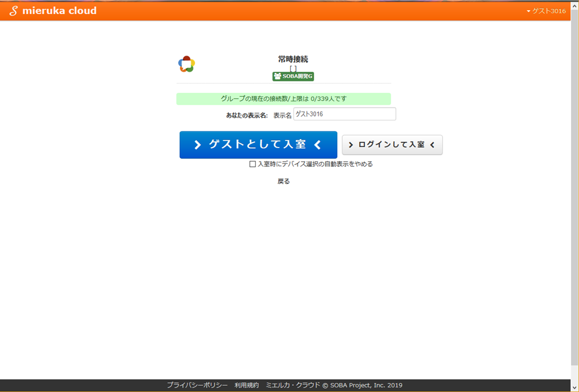Click the 常時接続 room title
579x392 pixels.
pos(293,59)
